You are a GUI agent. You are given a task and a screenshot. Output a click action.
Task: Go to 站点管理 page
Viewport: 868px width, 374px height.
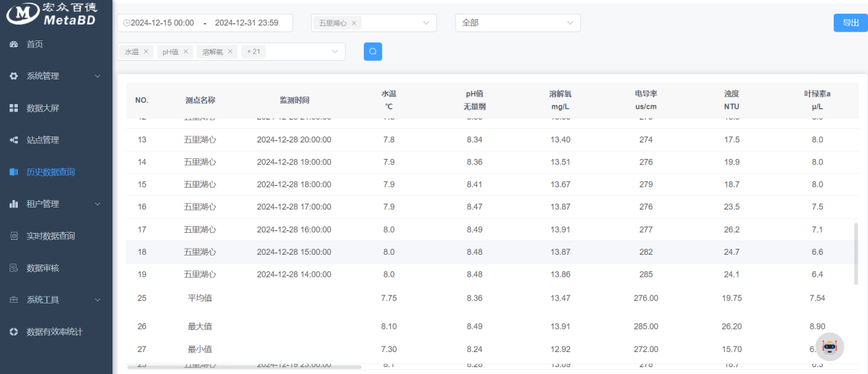[43, 140]
